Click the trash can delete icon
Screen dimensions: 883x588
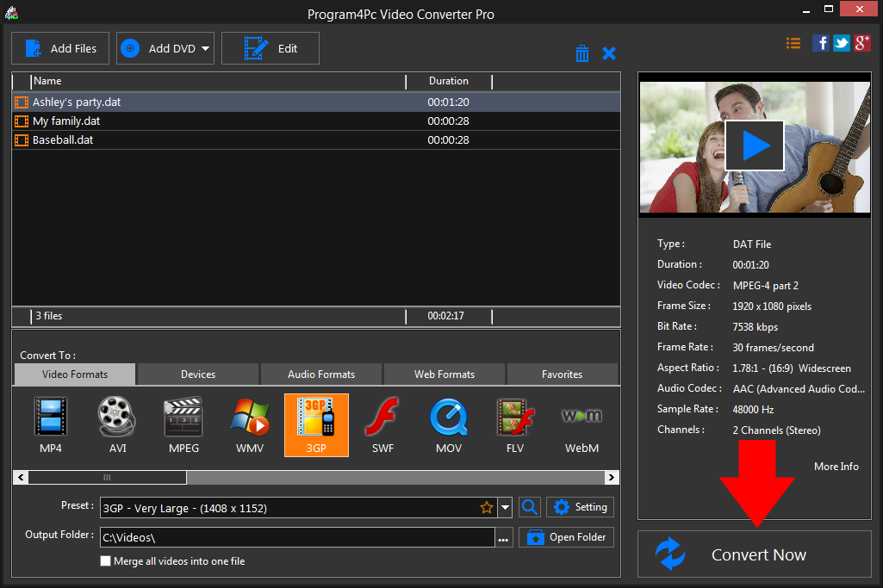click(x=582, y=53)
